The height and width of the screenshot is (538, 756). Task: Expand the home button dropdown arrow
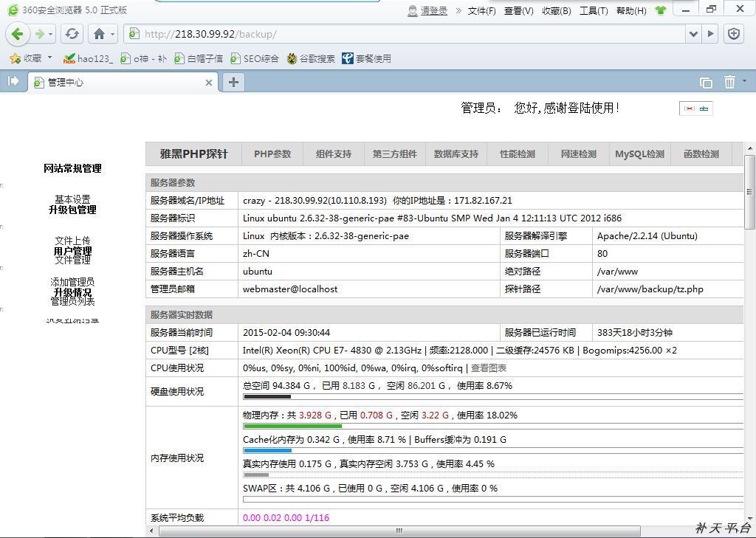pos(112,34)
